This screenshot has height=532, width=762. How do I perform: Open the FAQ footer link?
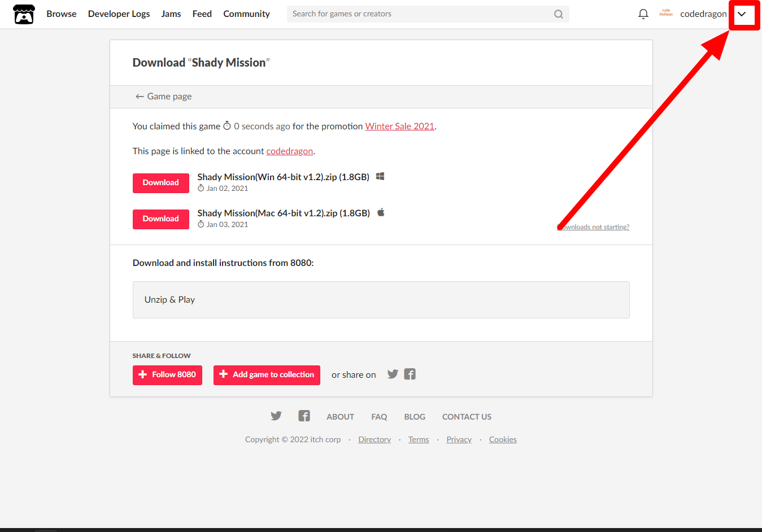(x=379, y=417)
